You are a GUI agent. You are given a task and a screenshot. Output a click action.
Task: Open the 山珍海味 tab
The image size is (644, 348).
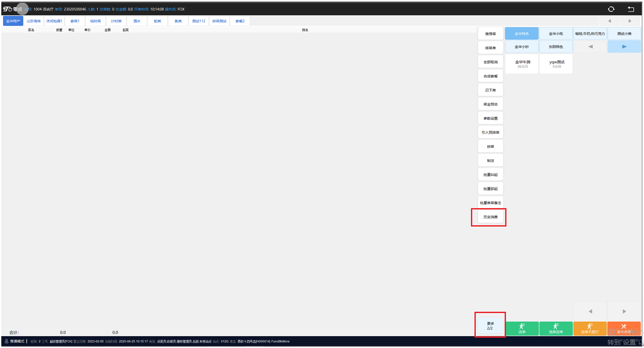click(x=34, y=21)
